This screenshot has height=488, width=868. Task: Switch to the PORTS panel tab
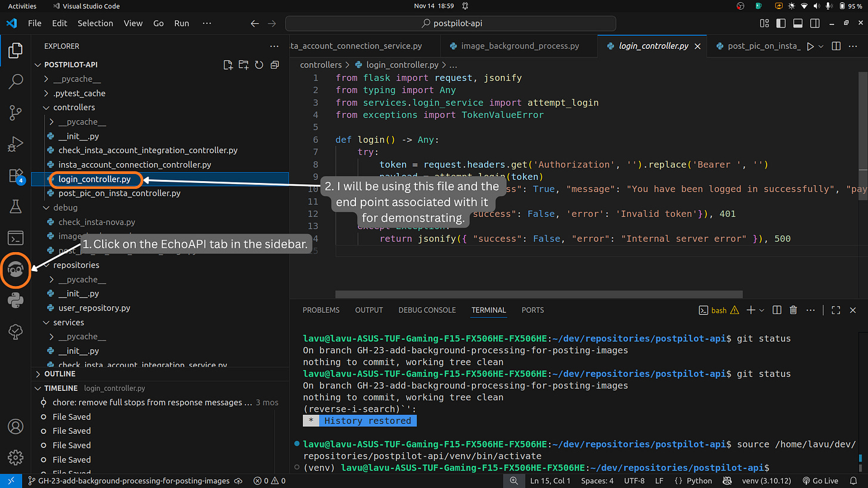(x=532, y=310)
